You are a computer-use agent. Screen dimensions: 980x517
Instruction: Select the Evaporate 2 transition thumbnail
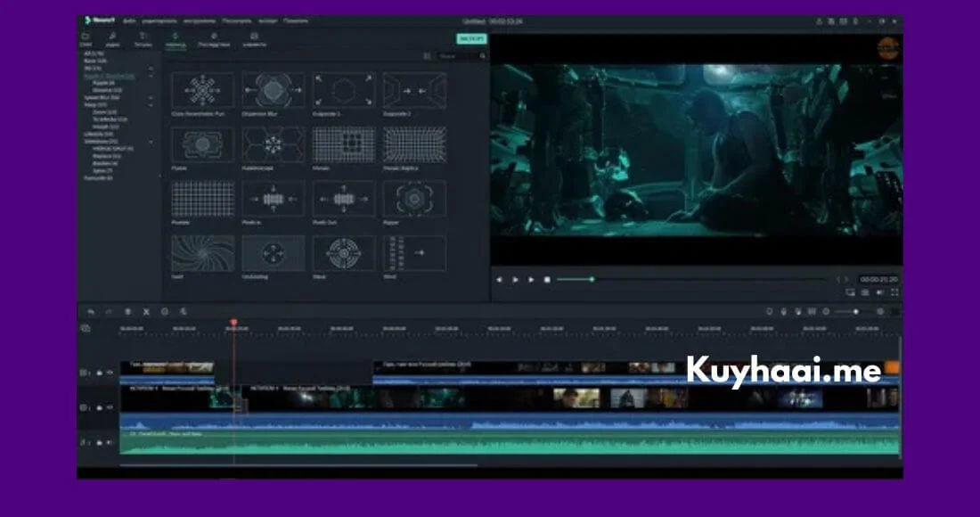414,90
